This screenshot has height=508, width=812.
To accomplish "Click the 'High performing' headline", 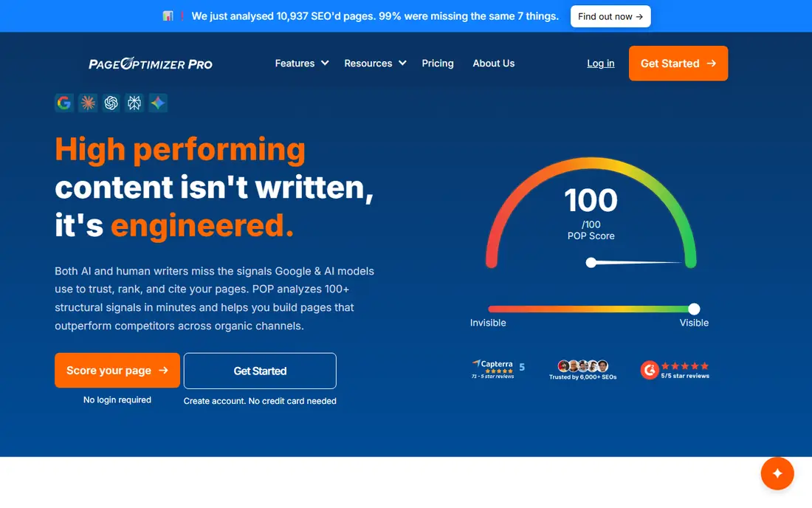I will 180,149.
